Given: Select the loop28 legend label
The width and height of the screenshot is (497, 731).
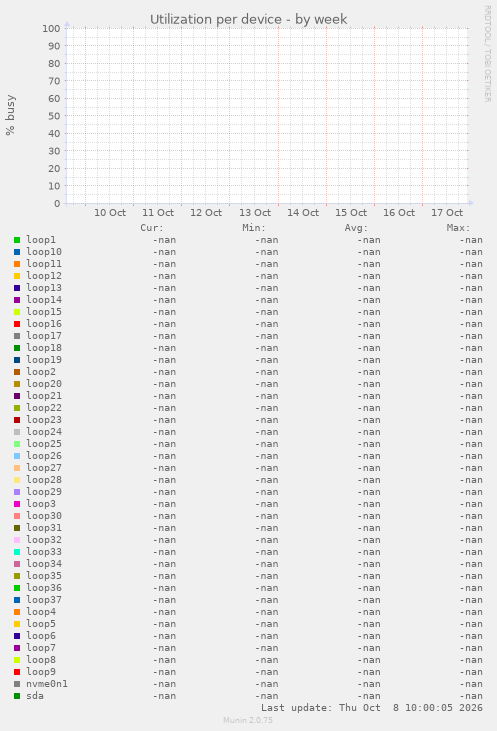Looking at the screenshot, I should click(44, 480).
